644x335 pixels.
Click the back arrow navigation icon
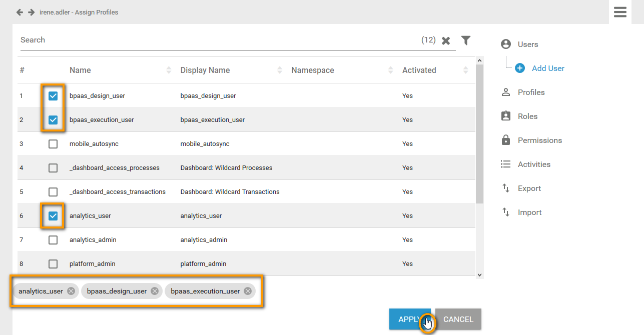(20, 12)
